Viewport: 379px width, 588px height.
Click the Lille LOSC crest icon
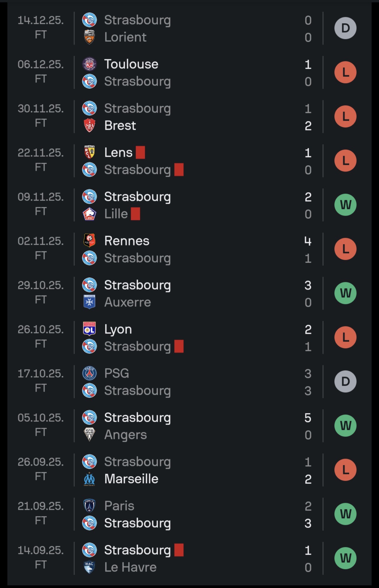tap(89, 214)
